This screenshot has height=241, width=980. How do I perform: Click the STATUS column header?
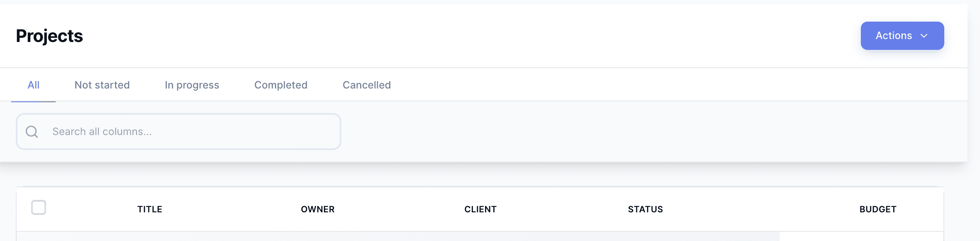click(645, 209)
